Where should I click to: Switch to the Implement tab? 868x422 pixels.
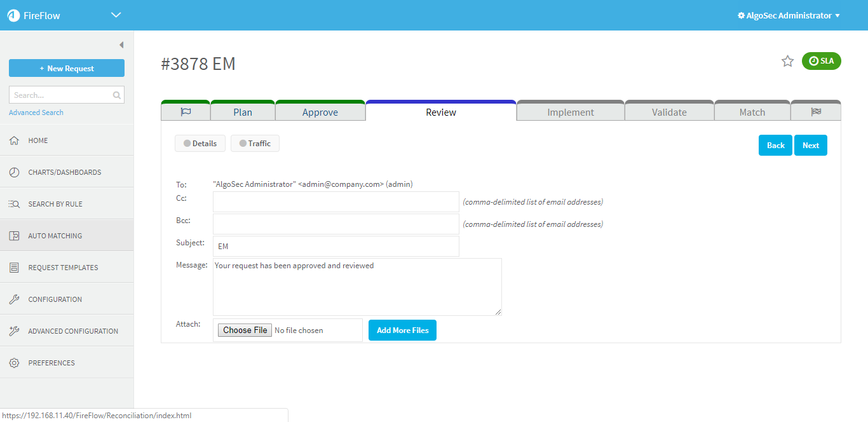(x=570, y=112)
